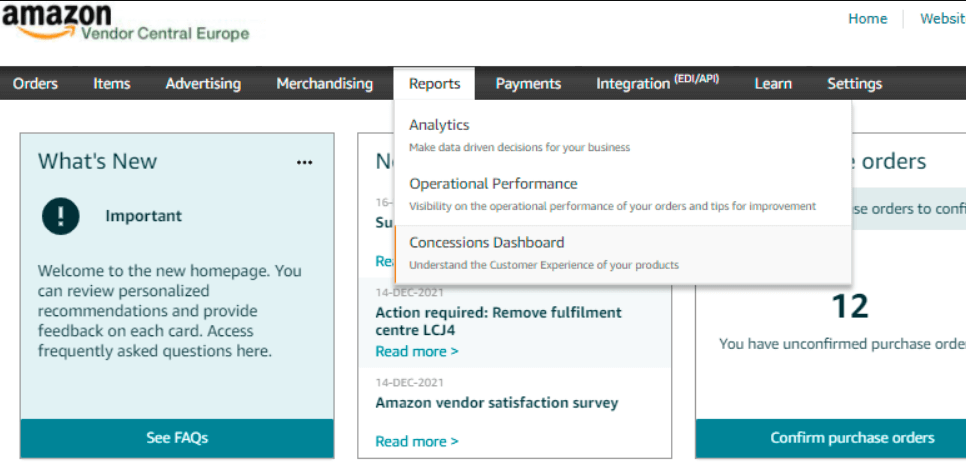Click the Important exclamation icon
Viewport: 966px width, 465px height.
pos(60,216)
